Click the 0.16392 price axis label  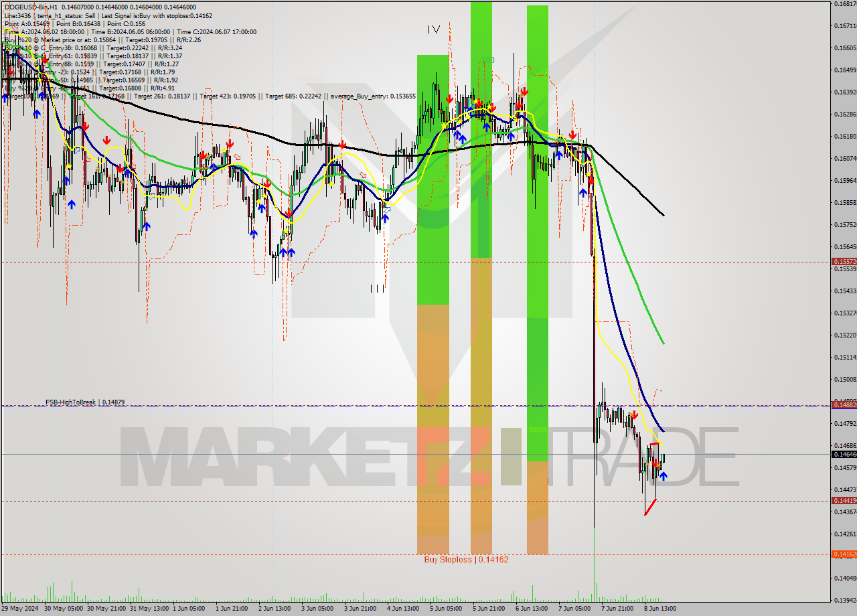click(844, 92)
